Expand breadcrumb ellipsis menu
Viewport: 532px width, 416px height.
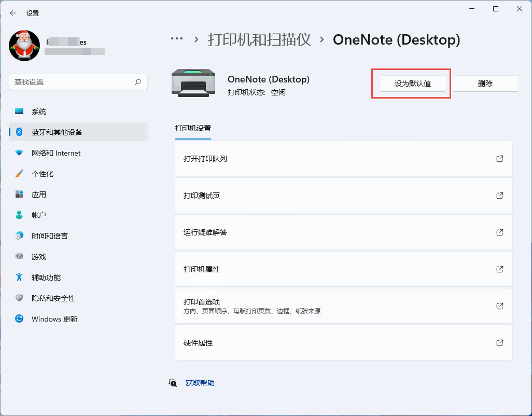point(177,39)
